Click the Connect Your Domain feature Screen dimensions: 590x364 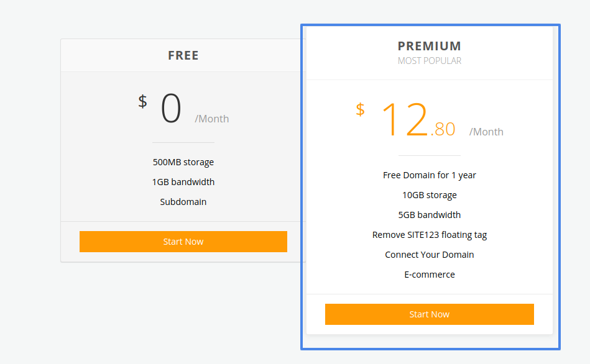pos(429,255)
